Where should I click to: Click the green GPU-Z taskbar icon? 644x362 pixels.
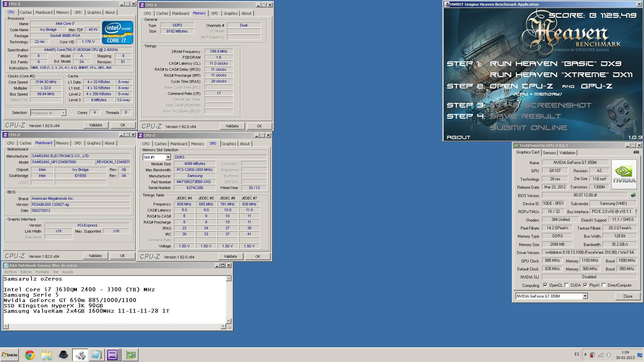(x=130, y=355)
